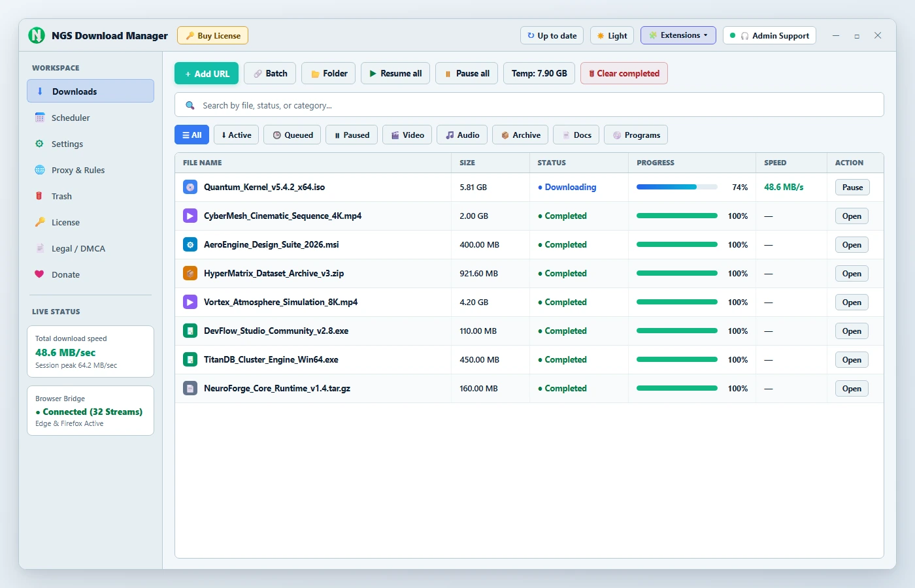Open the Trash section
The image size is (915, 588).
[90, 196]
